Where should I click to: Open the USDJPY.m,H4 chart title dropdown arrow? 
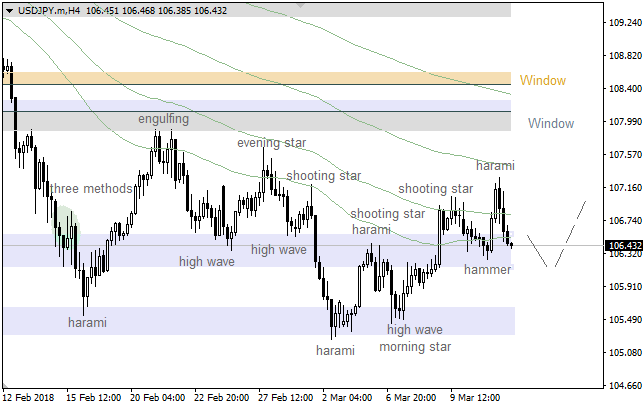[x=8, y=10]
